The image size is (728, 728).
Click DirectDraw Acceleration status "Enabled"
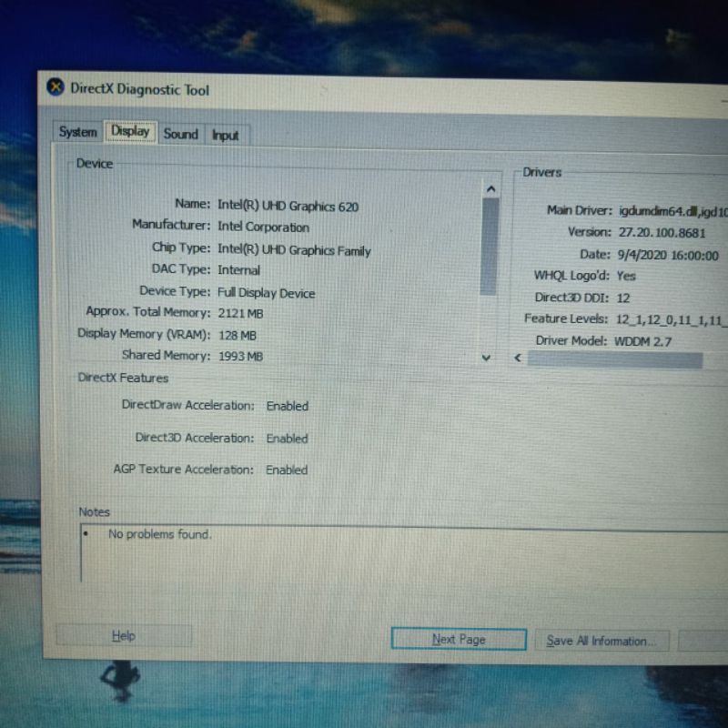pos(288,406)
